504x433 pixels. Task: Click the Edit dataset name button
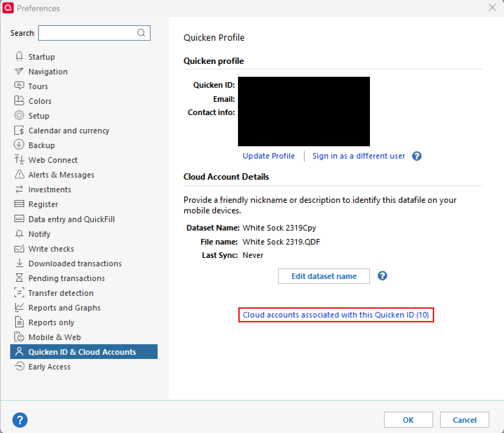click(x=324, y=276)
